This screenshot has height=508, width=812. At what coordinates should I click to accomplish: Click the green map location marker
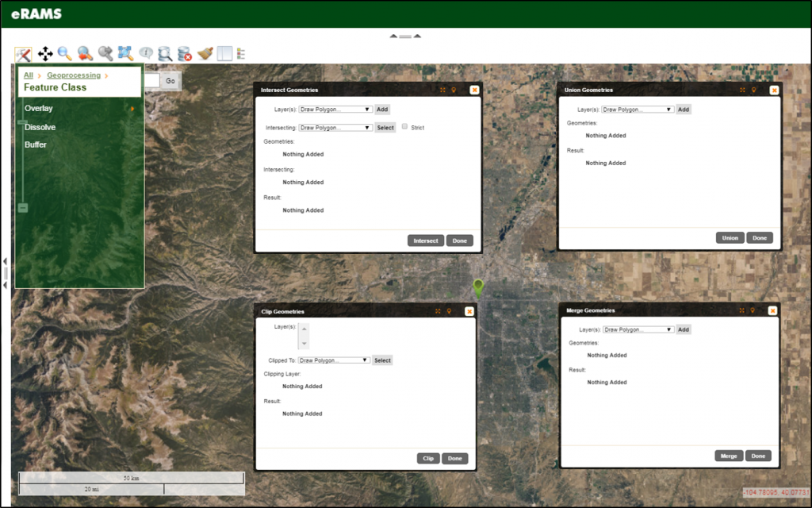(x=477, y=287)
